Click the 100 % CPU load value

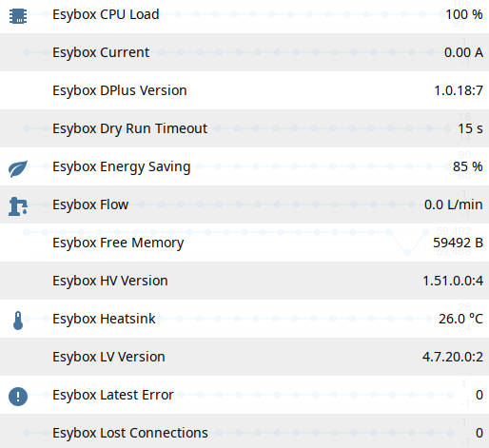tap(464, 14)
